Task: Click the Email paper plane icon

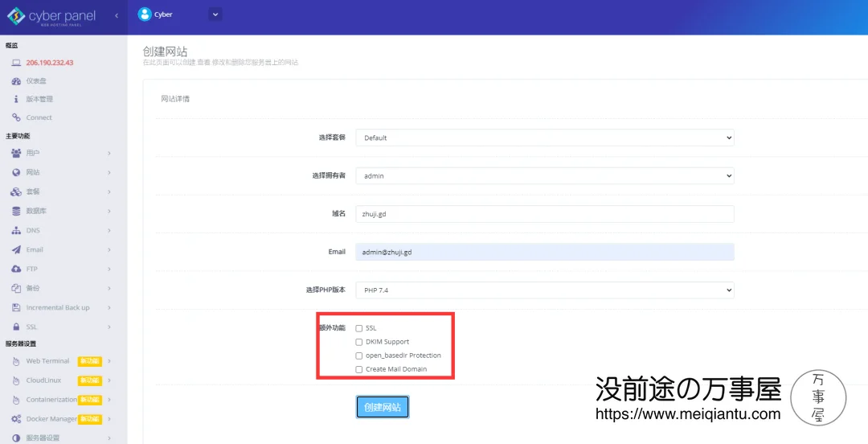Action: click(x=16, y=249)
